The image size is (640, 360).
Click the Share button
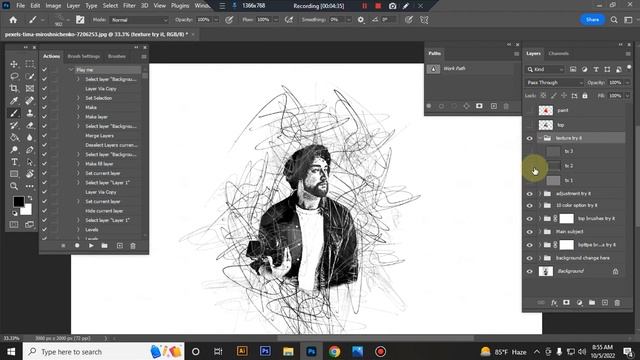(592, 20)
